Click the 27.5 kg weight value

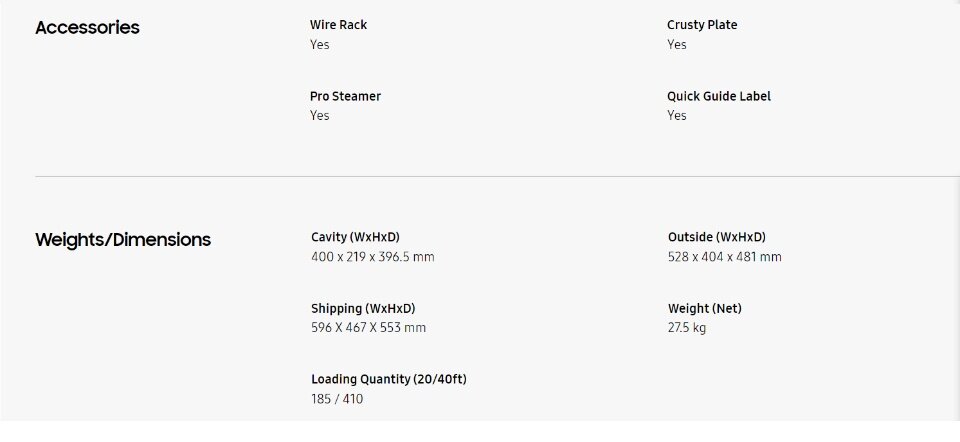(686, 328)
